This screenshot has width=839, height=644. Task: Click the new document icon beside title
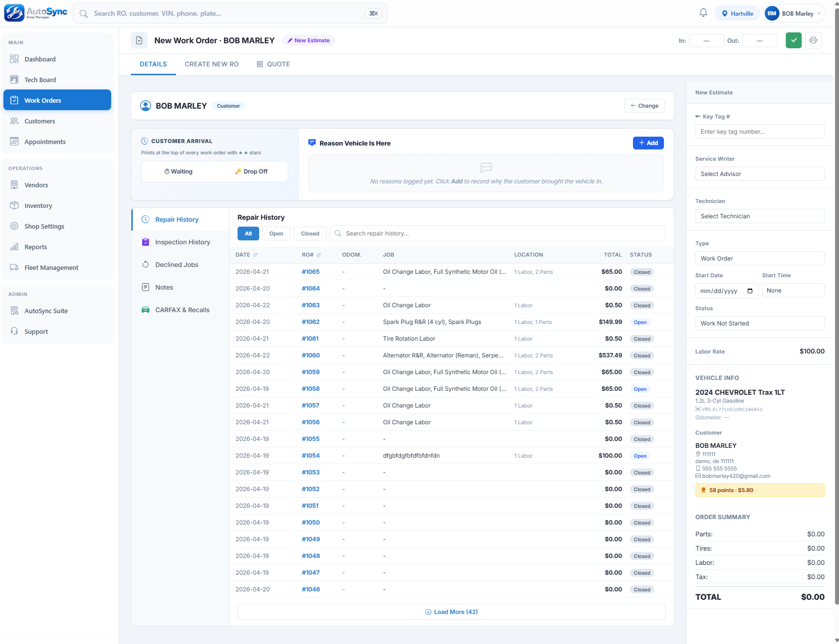(x=139, y=40)
